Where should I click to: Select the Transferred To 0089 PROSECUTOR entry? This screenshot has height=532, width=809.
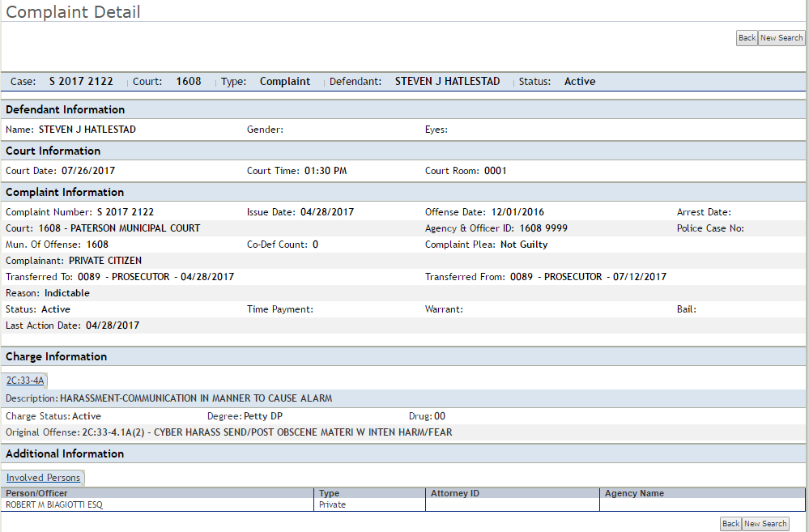click(119, 276)
